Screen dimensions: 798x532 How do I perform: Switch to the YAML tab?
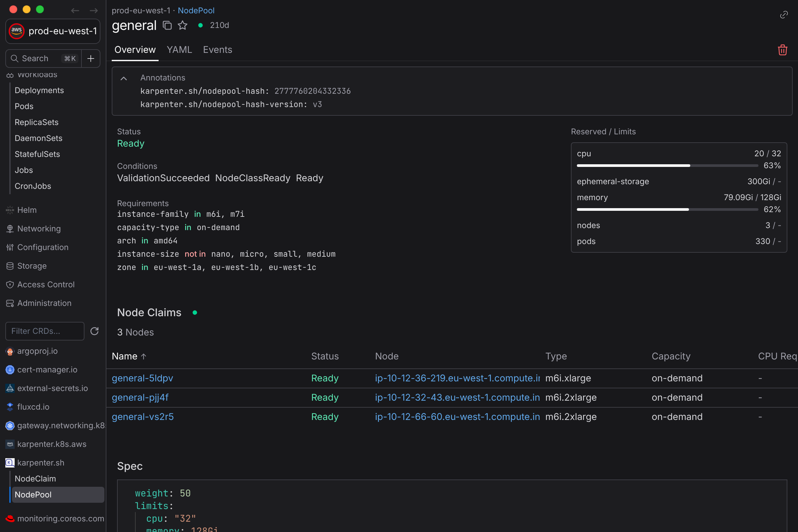coord(179,50)
